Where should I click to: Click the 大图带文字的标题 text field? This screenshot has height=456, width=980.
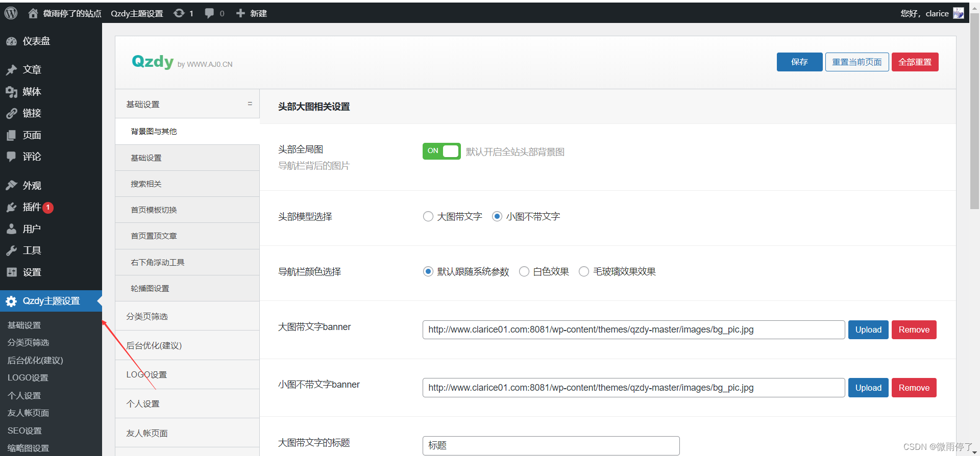(551, 445)
